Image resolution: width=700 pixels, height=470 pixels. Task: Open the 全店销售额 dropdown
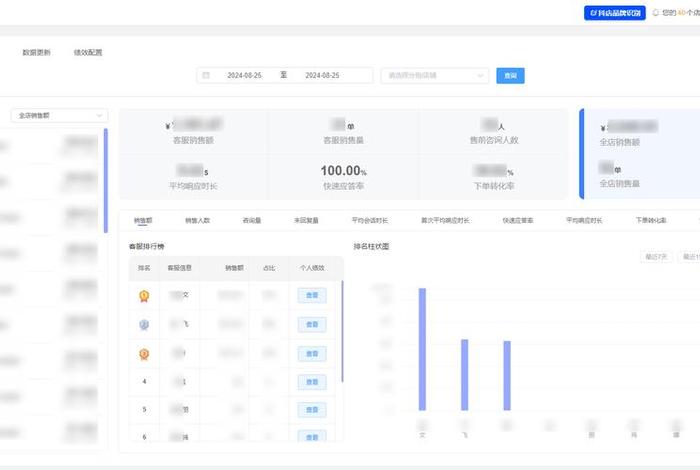point(57,115)
